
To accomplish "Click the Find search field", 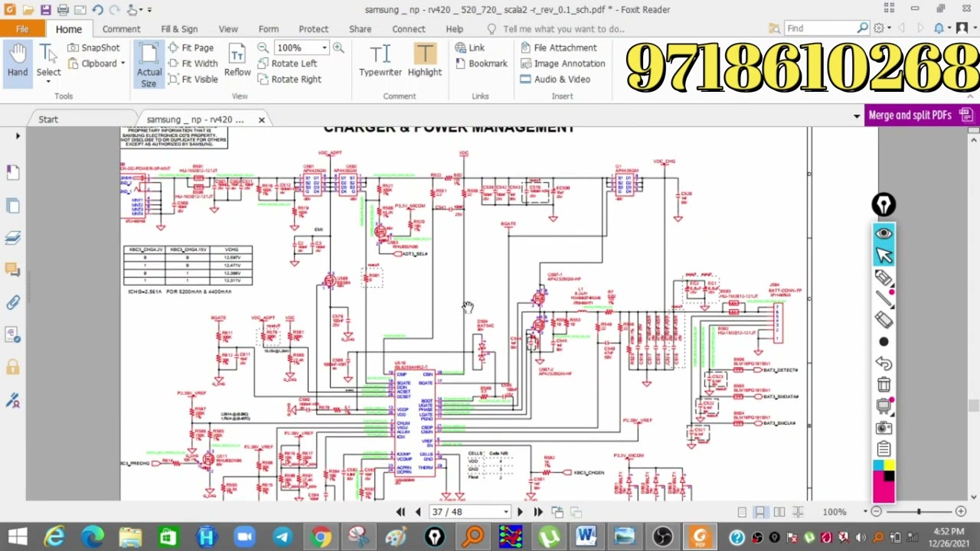I will pos(820,28).
